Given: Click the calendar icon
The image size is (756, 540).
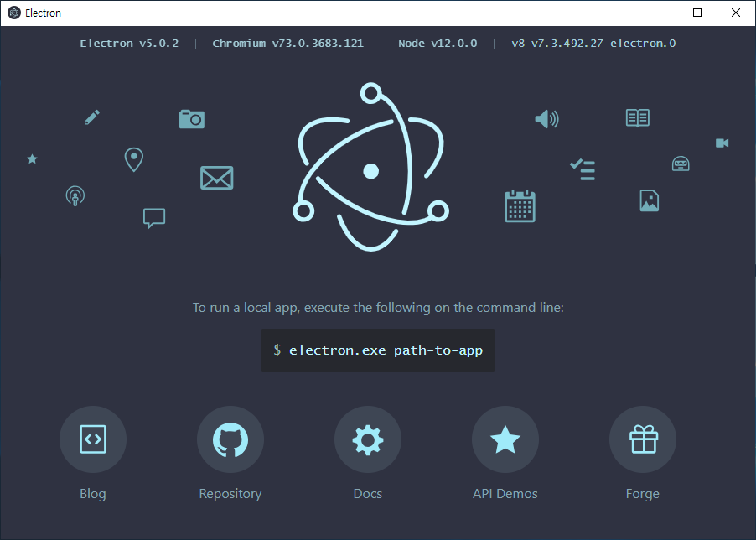Looking at the screenshot, I should coord(520,206).
